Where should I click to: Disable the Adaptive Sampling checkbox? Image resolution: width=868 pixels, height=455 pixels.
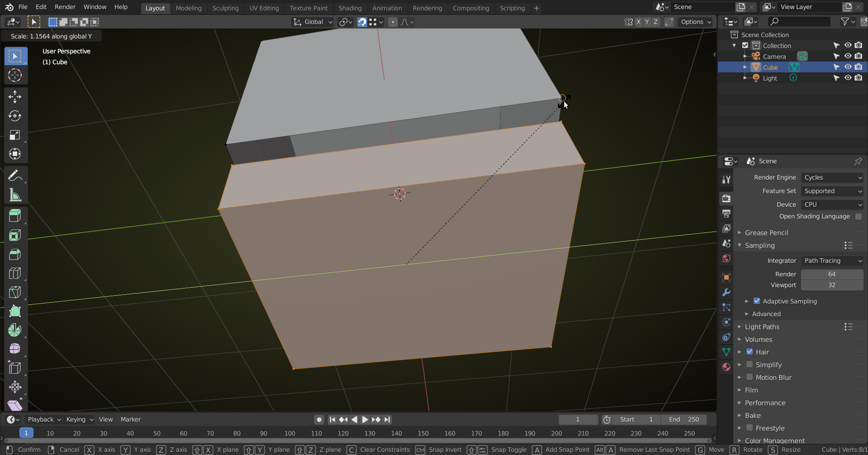click(x=757, y=301)
